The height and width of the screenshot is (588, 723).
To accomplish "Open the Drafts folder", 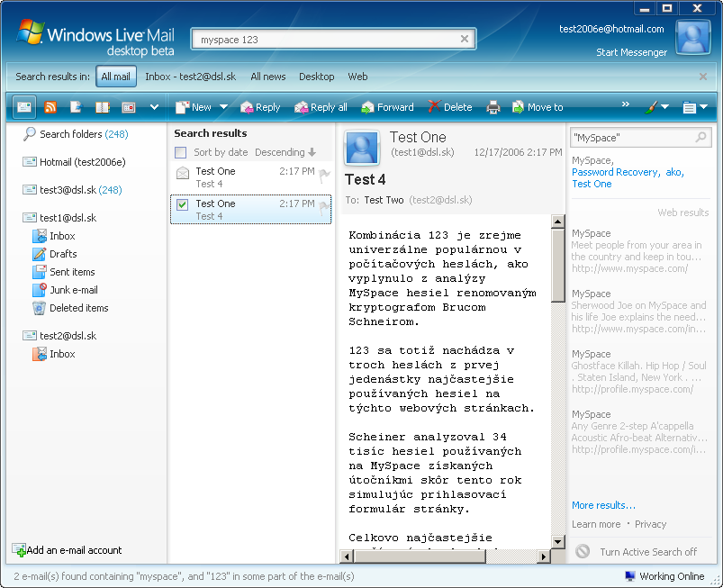I will pos(54,254).
